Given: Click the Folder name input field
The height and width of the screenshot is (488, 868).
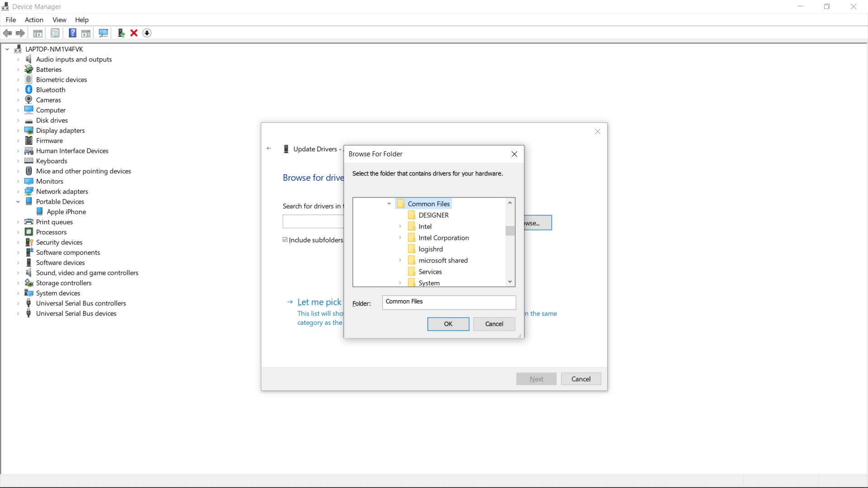Looking at the screenshot, I should coord(449,302).
